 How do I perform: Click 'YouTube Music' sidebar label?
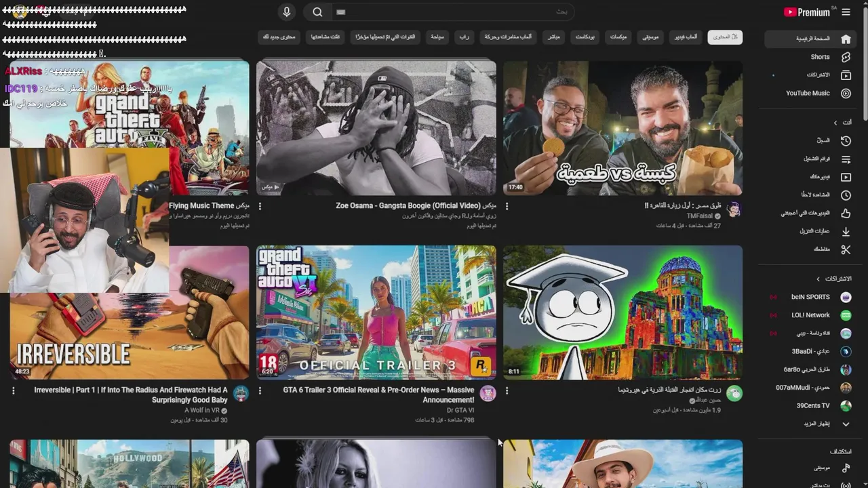[x=808, y=94]
